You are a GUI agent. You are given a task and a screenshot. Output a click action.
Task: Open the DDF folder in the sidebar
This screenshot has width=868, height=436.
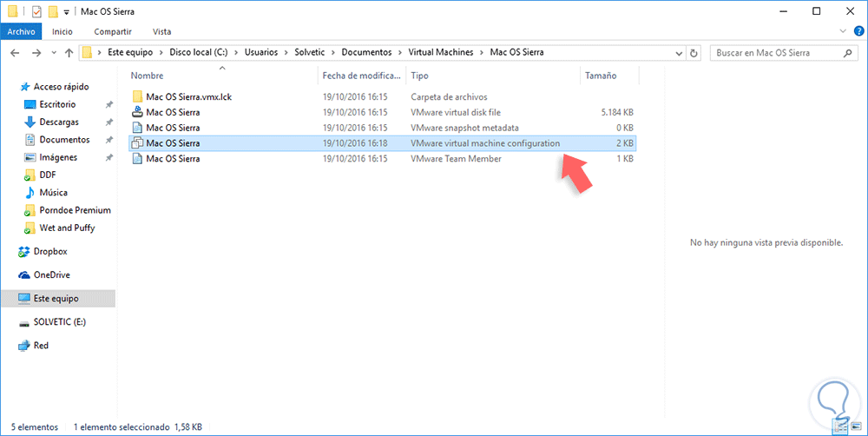[x=47, y=175]
